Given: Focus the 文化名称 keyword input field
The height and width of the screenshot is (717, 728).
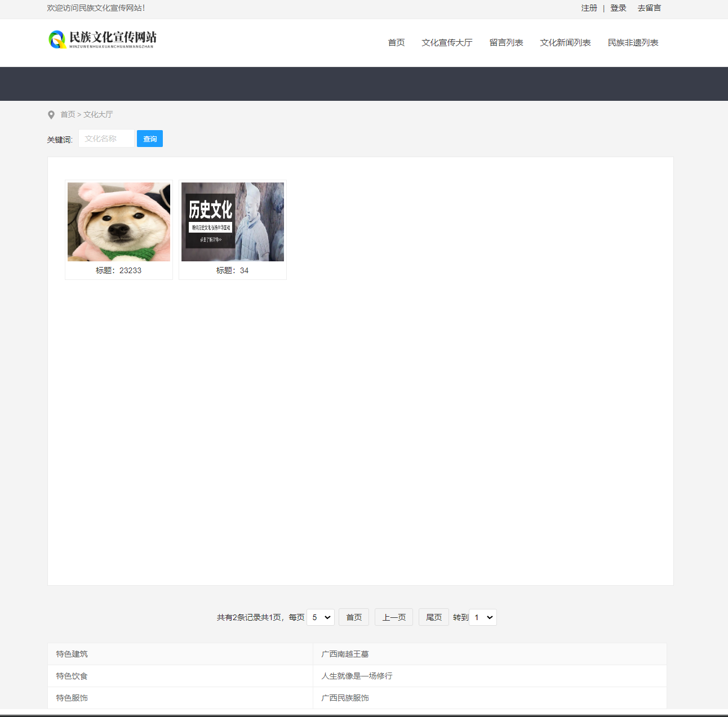Looking at the screenshot, I should (x=106, y=139).
